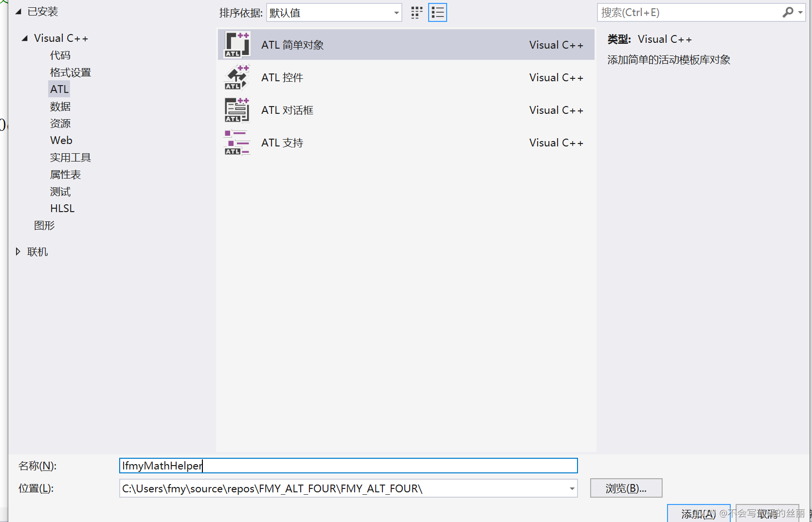Image resolution: width=812 pixels, height=522 pixels.
Task: Select 资源 category in tree
Action: [60, 124]
